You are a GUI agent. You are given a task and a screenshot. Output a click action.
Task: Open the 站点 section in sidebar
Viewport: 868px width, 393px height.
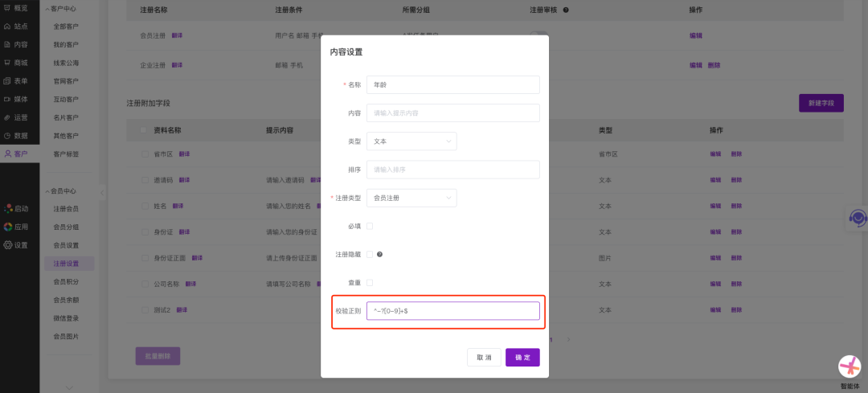pyautogui.click(x=15, y=26)
